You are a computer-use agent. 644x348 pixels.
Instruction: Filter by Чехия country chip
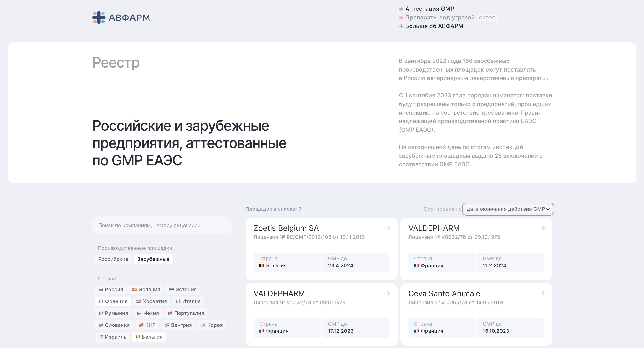pos(148,313)
